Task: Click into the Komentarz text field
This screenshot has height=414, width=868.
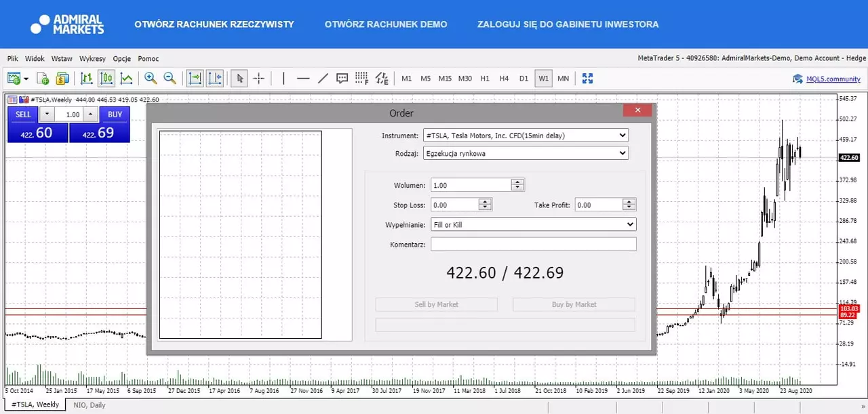Action: (534, 244)
